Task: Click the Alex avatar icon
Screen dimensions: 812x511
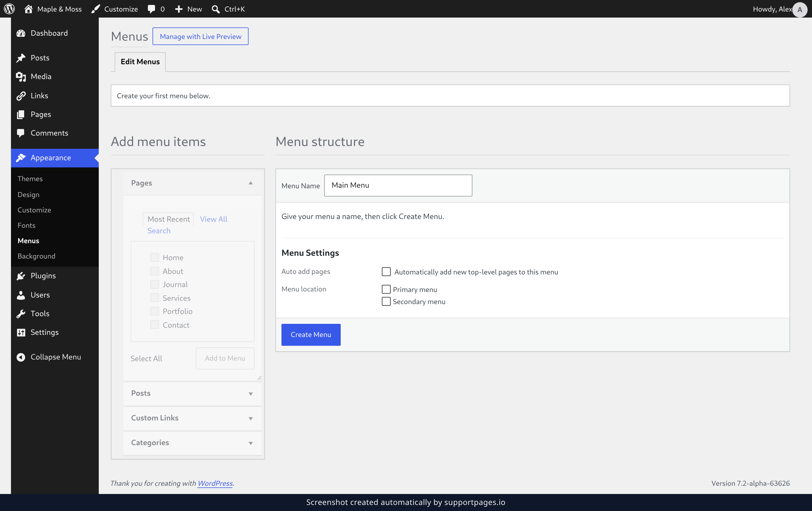Action: 800,9
